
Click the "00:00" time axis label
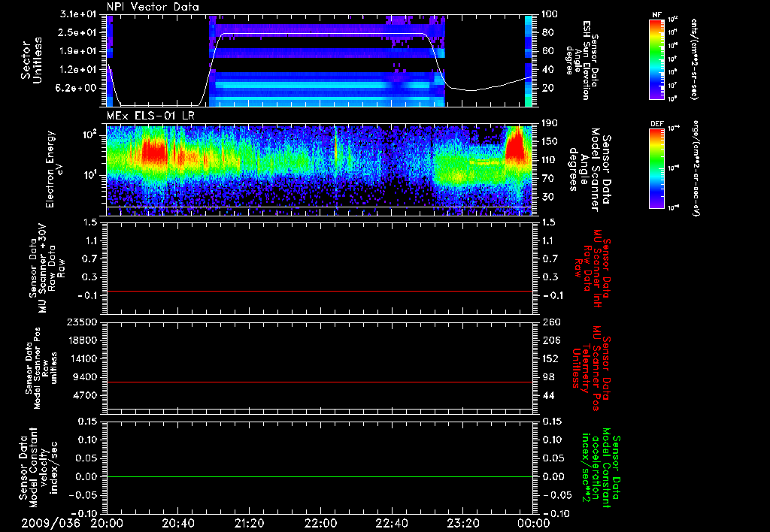pos(535,523)
